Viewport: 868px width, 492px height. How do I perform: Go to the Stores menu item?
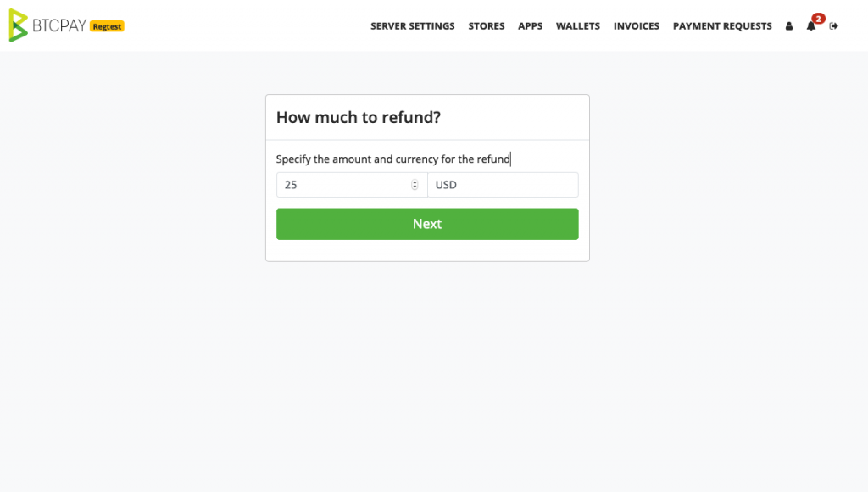tap(486, 26)
